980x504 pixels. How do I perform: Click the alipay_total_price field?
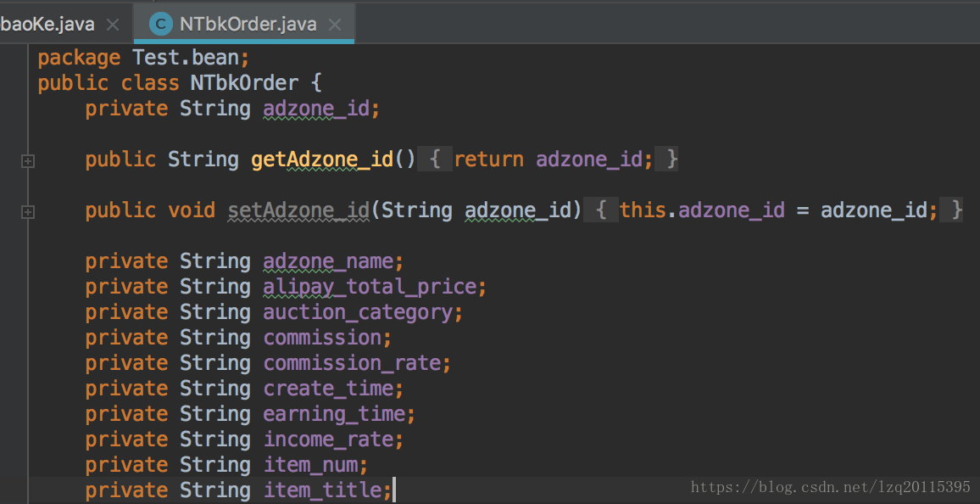(370, 287)
